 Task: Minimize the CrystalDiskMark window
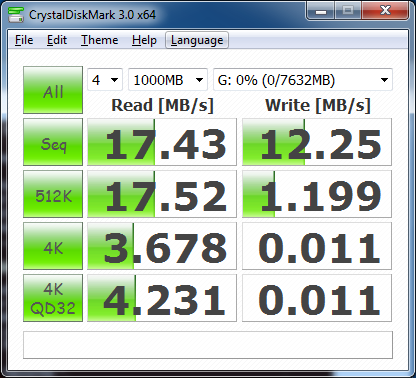coord(321,11)
